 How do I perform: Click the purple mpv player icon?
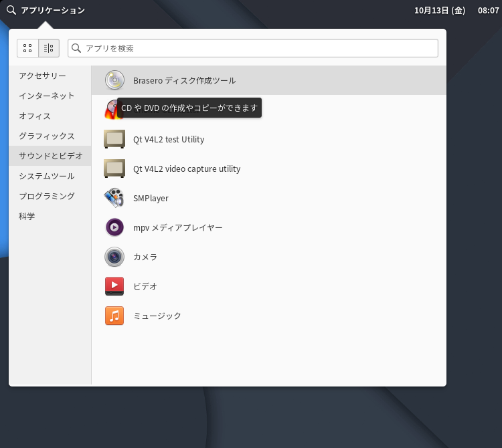tap(114, 227)
